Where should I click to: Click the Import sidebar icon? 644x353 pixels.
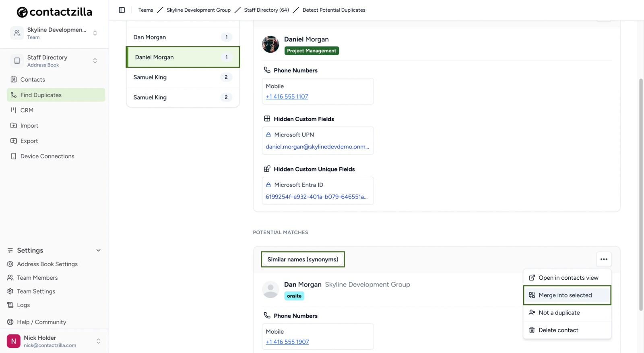coord(14,126)
